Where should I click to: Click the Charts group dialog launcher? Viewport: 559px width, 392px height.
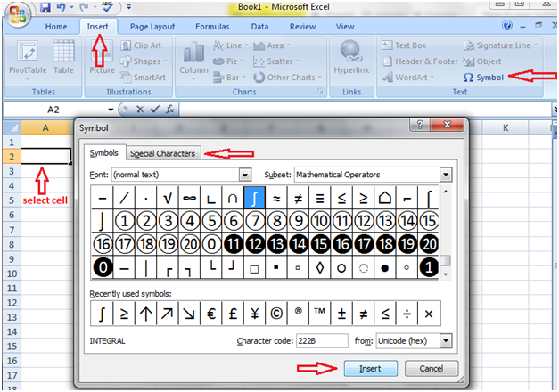point(320,92)
